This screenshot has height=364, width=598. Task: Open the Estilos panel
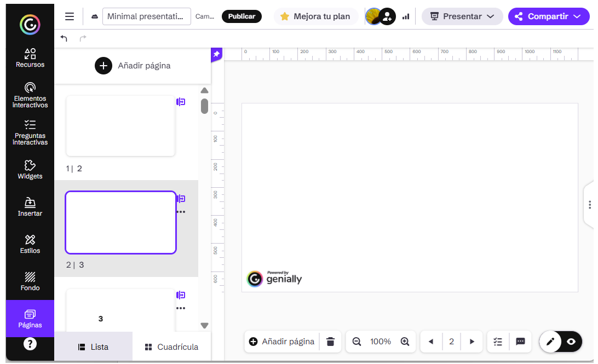pyautogui.click(x=30, y=244)
